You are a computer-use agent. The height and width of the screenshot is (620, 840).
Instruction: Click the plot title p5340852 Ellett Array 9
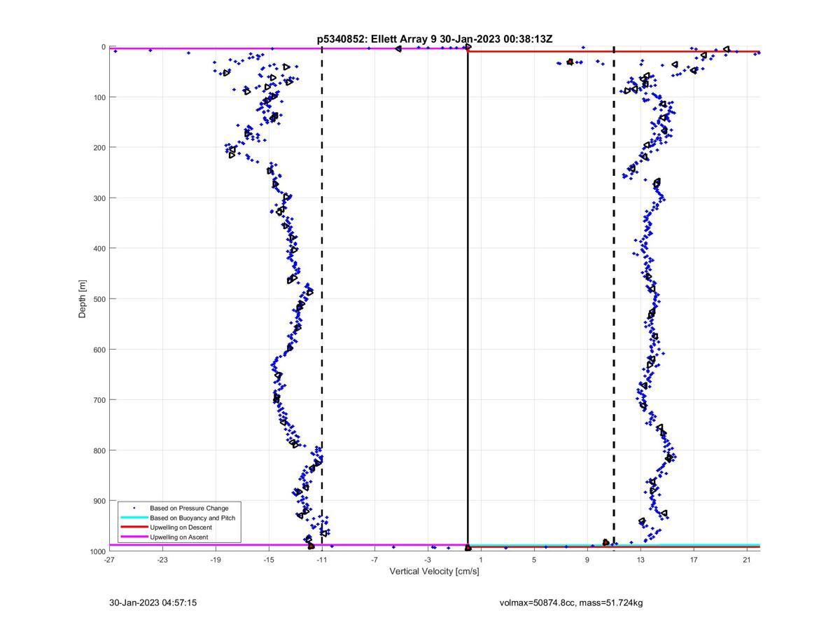[x=435, y=39]
